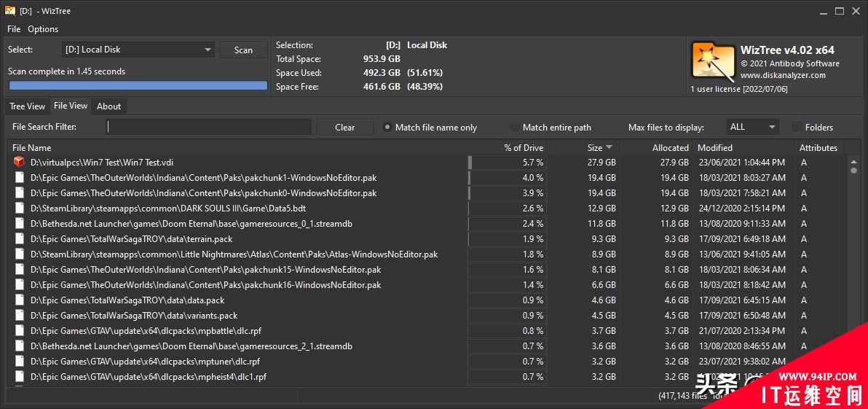This screenshot has width=868, height=409.
Task: Select the TotalWarSagaTROY terrain.pack path
Action: pos(131,239)
